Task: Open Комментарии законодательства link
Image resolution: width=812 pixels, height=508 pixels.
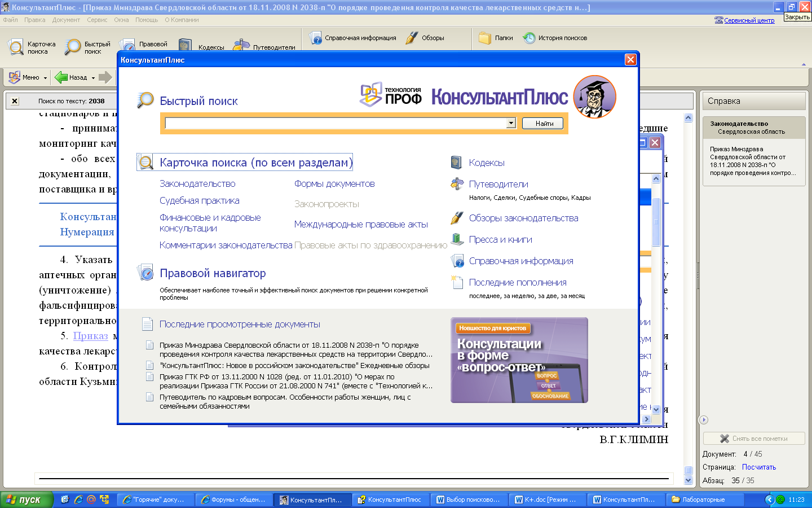Action: pyautogui.click(x=226, y=245)
